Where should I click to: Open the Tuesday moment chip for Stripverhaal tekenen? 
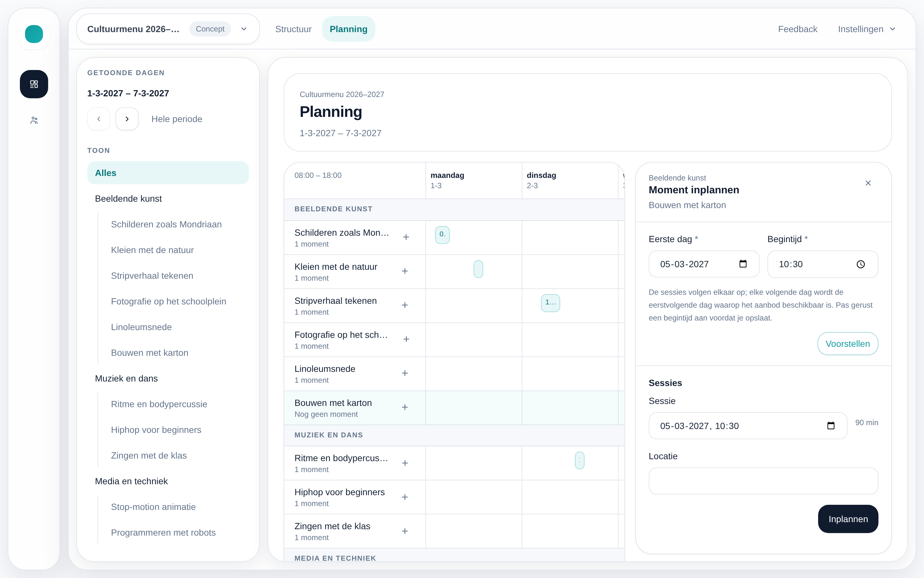(550, 303)
